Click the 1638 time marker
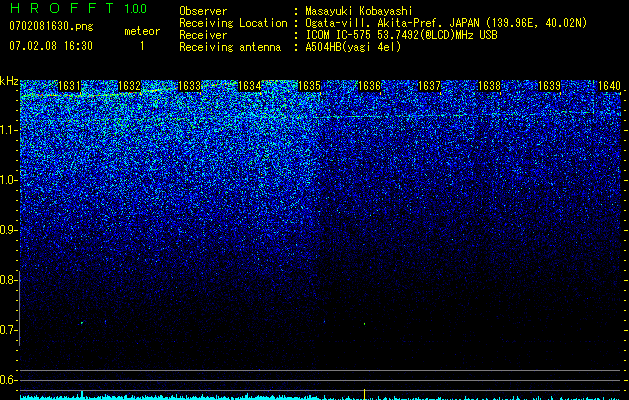The image size is (629, 400). 490,86
